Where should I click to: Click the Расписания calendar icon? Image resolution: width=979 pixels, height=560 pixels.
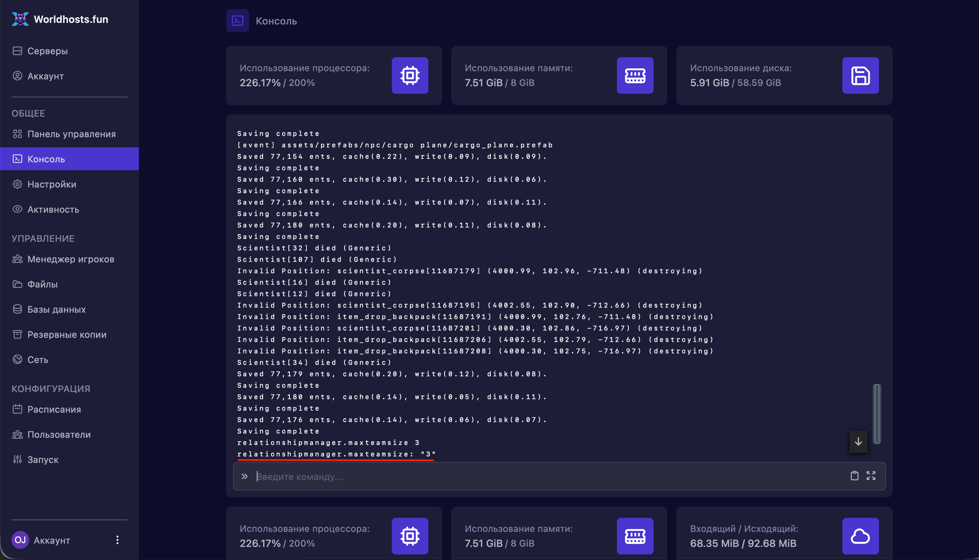17,409
